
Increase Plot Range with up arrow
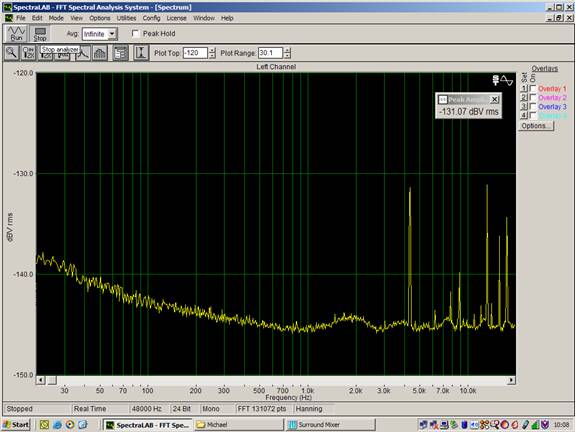click(x=288, y=50)
